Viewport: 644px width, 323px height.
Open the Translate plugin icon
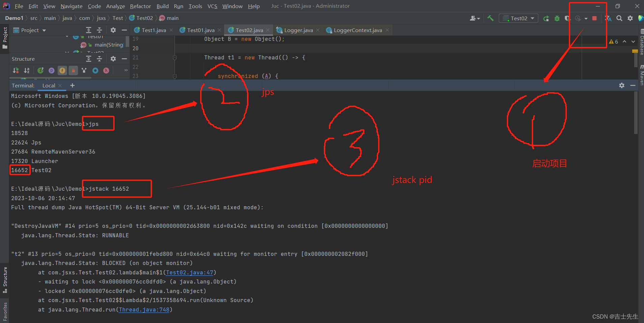[x=608, y=18]
